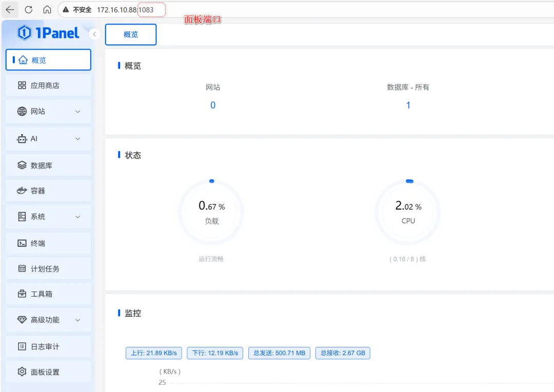This screenshot has width=554, height=392.
Task: Expand the 系统 sidebar section
Action: tap(48, 216)
